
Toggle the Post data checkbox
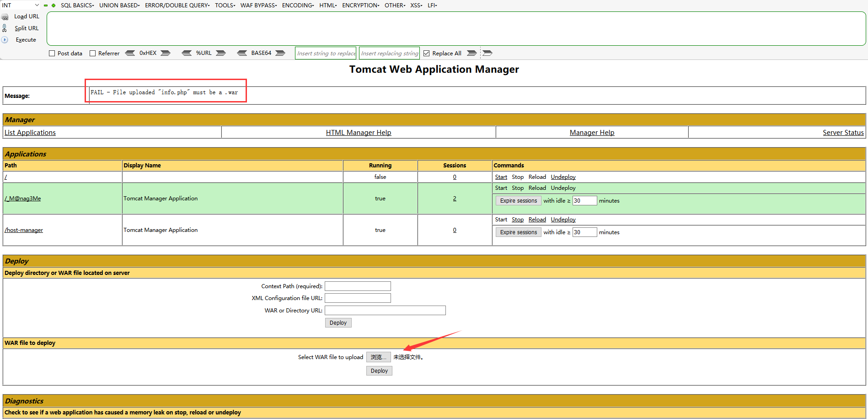coord(52,54)
